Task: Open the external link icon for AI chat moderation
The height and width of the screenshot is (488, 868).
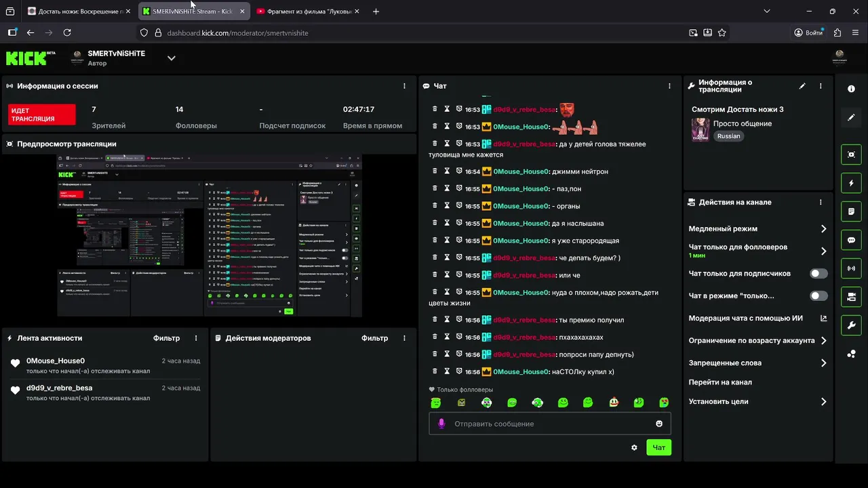Action: [x=824, y=319]
